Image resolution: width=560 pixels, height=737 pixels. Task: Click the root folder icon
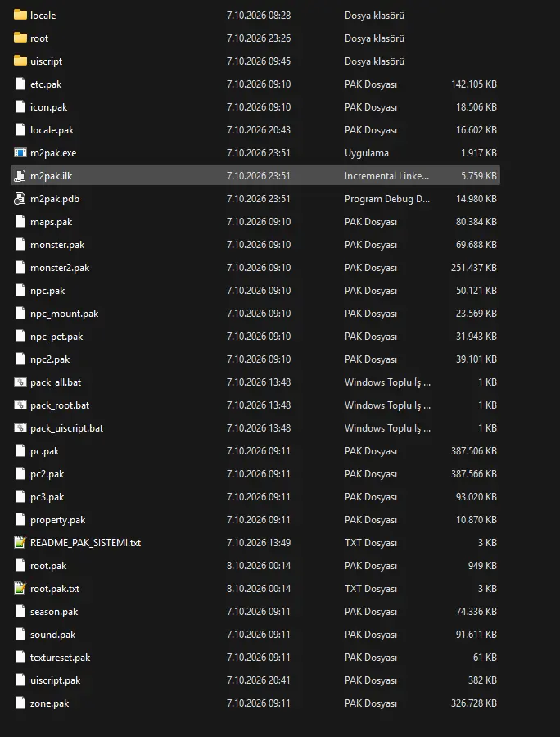[20, 38]
